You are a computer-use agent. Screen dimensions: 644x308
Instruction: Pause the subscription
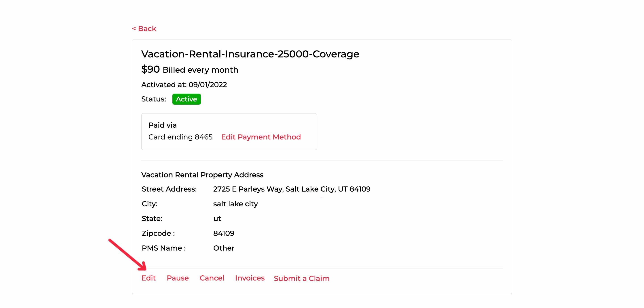tap(178, 278)
